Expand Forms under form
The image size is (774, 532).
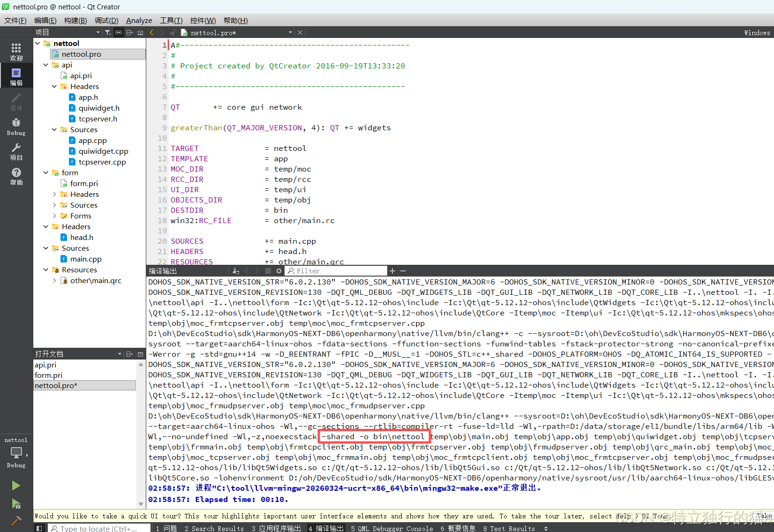[54, 216]
